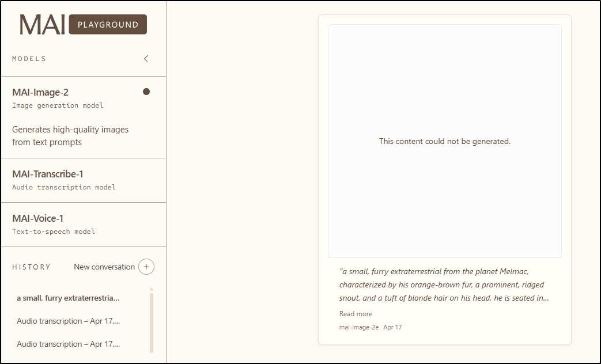Click the history list scrollbar
The width and height of the screenshot is (601, 364).
tap(152, 321)
